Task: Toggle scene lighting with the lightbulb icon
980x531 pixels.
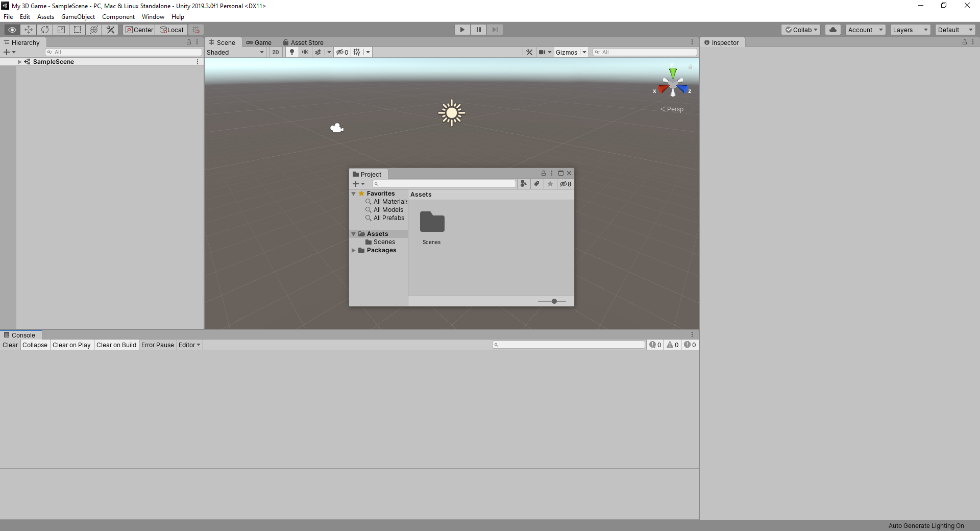Action: (292, 52)
